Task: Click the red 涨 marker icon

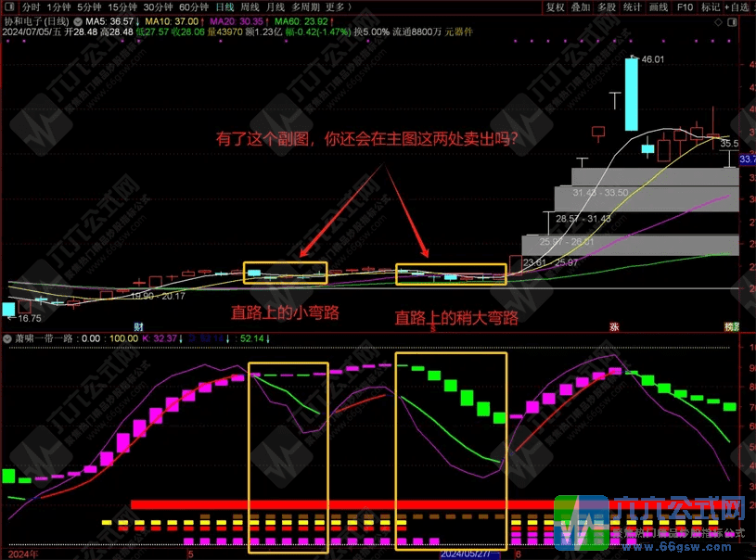Action: tap(614, 326)
